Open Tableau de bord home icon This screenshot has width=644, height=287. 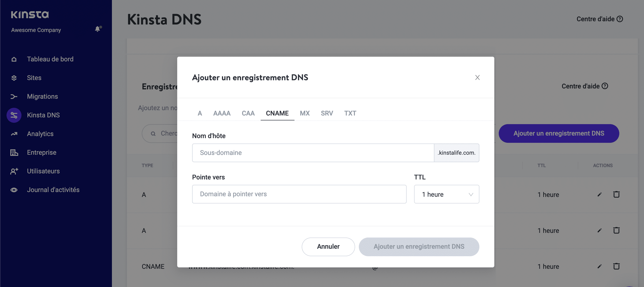14,59
